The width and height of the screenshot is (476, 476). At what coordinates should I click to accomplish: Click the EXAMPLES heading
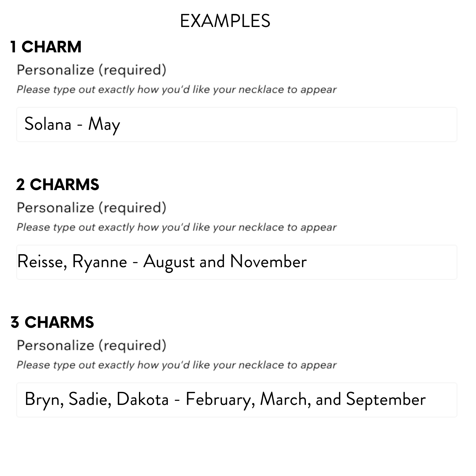[225, 21]
